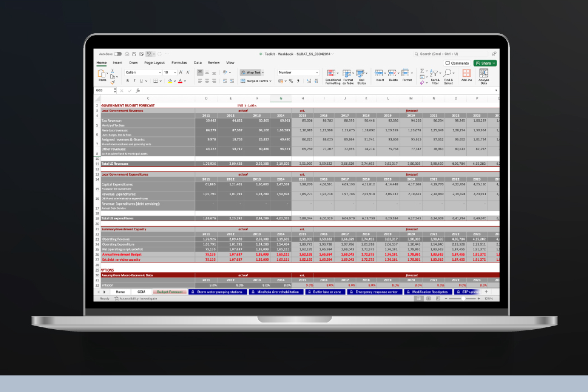588x392 pixels.
Task: Open the font size 10 dropdown
Action: [170, 73]
